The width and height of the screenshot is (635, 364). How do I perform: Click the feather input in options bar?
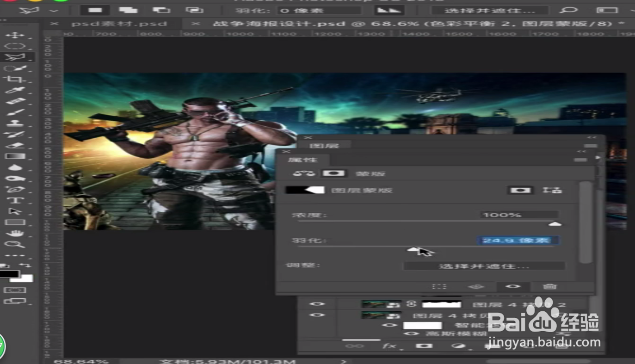319,10
